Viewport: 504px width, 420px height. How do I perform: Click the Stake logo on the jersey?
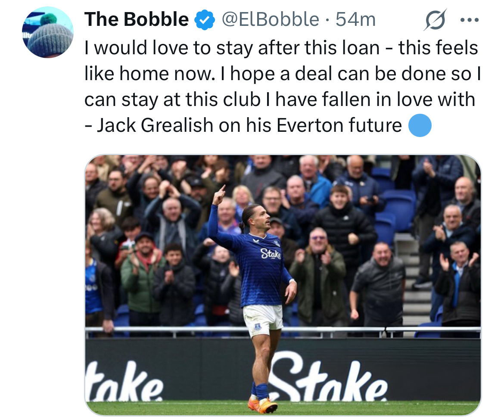[271, 254]
